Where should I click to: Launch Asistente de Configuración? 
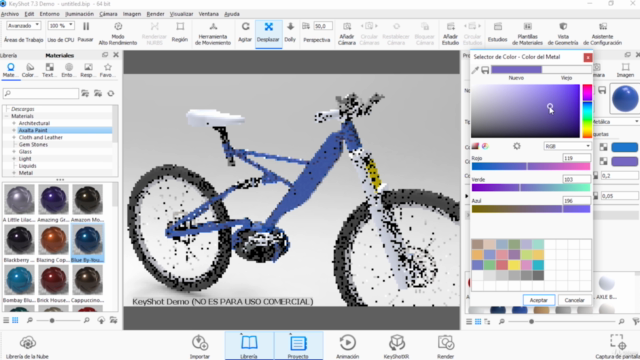(602, 33)
